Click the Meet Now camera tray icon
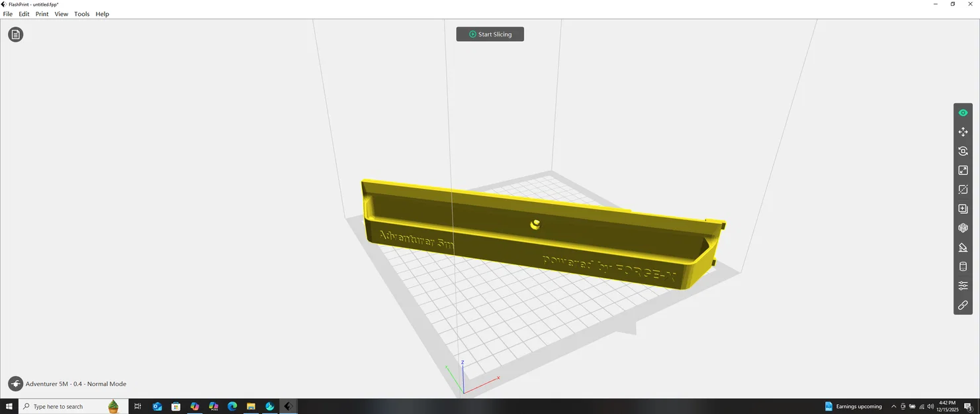Viewport: 980px width, 414px height. tap(903, 407)
